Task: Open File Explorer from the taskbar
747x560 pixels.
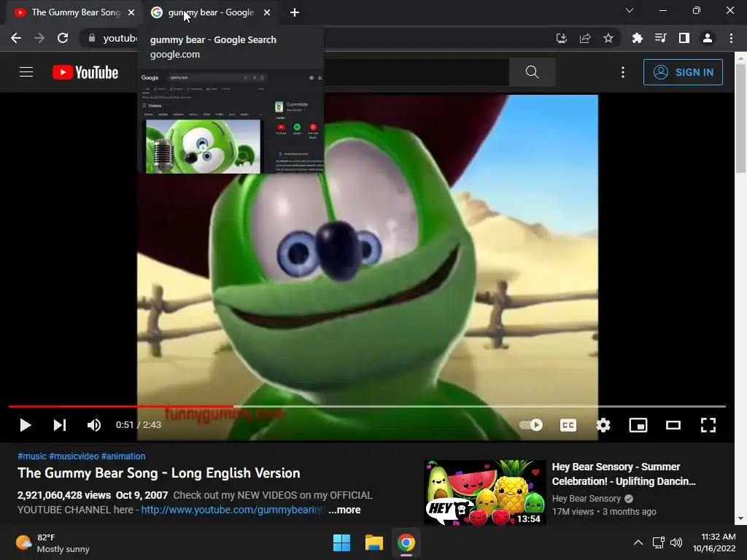Action: point(374,542)
